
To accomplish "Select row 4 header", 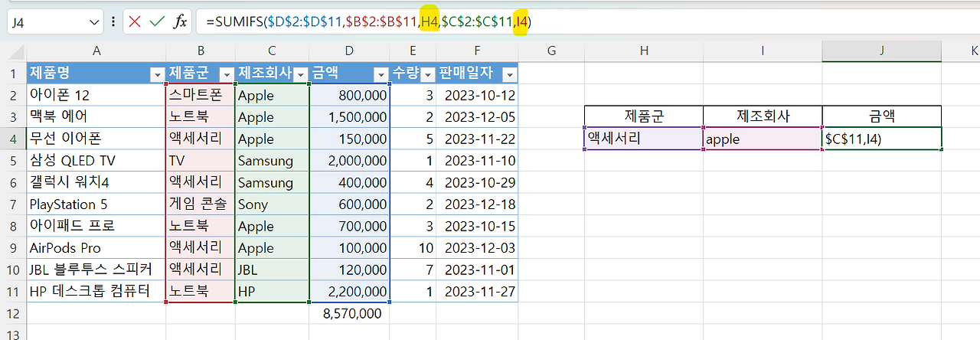I will (x=13, y=139).
